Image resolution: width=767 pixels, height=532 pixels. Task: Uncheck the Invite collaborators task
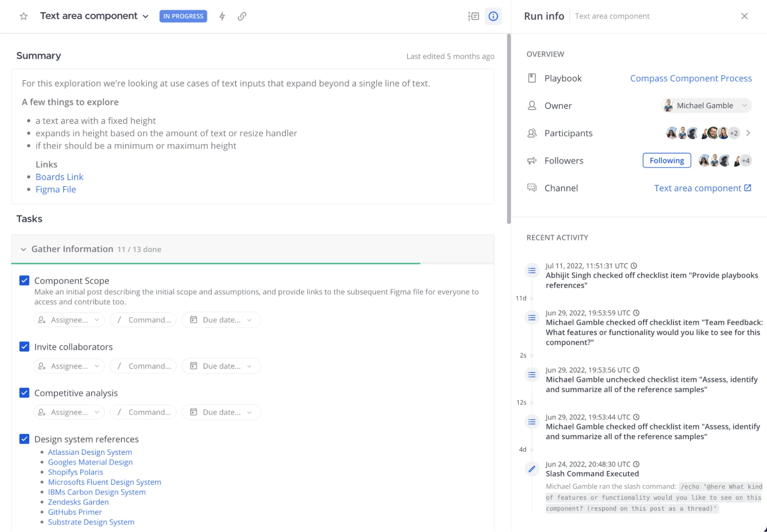[24, 347]
